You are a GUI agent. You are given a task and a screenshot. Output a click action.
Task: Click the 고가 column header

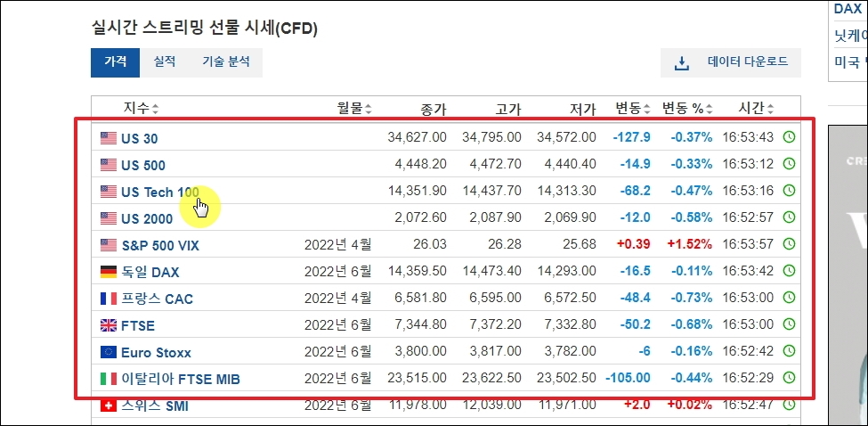point(508,109)
